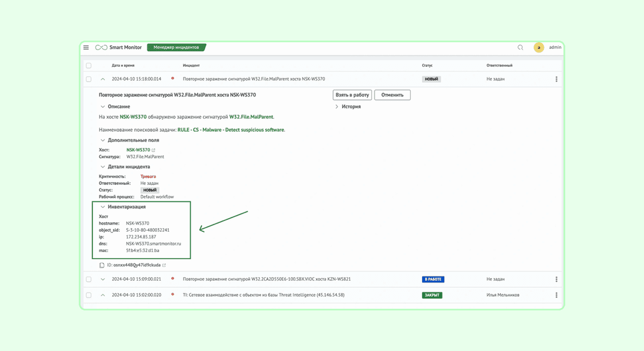Viewport: 644px width, 351px height.
Task: Click the Smart Monitor logo
Action: tap(118, 48)
